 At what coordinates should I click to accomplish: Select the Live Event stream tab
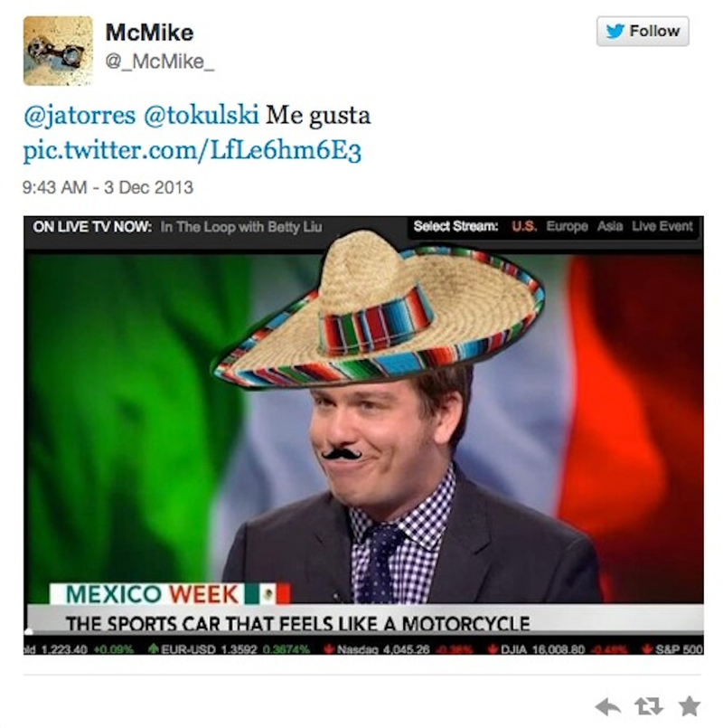click(x=662, y=226)
